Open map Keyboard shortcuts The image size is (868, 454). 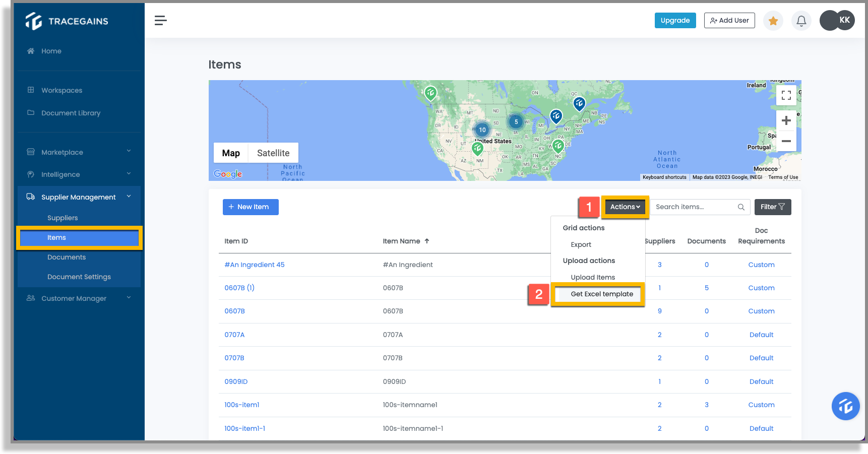click(664, 177)
